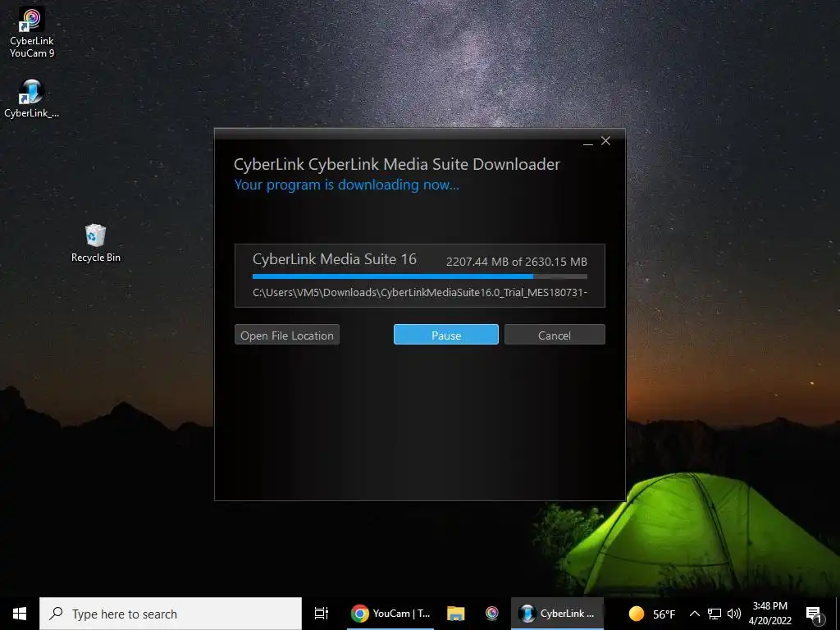Open File Location of the download
This screenshot has height=630, width=840.
286,335
